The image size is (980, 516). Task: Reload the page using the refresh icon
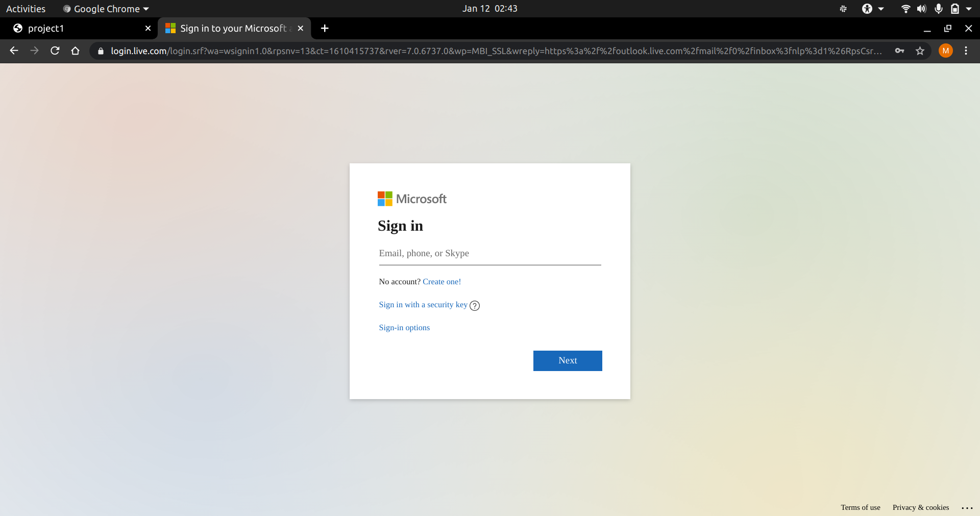(x=55, y=51)
